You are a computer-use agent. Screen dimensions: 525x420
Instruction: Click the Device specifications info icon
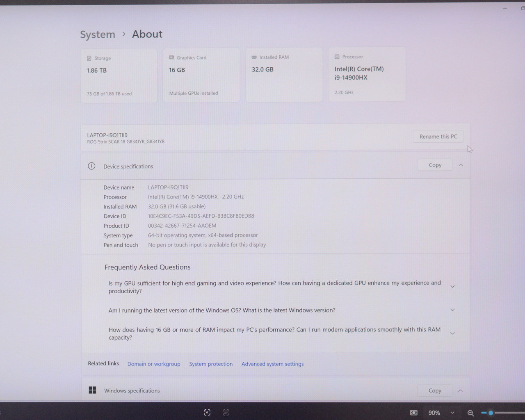91,166
